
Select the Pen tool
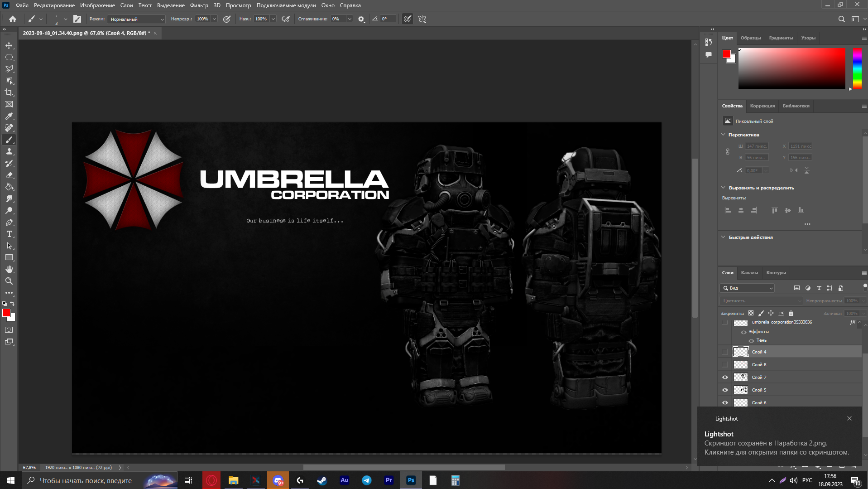9,222
